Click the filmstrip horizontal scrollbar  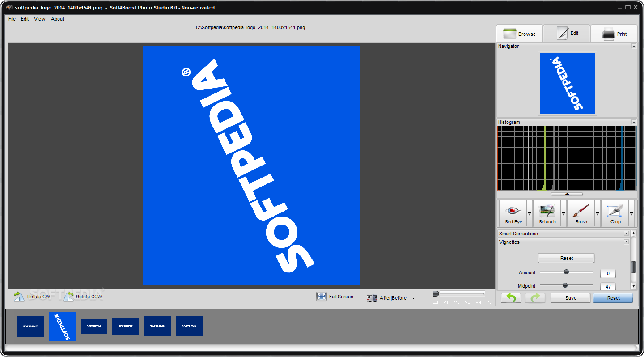321,348
